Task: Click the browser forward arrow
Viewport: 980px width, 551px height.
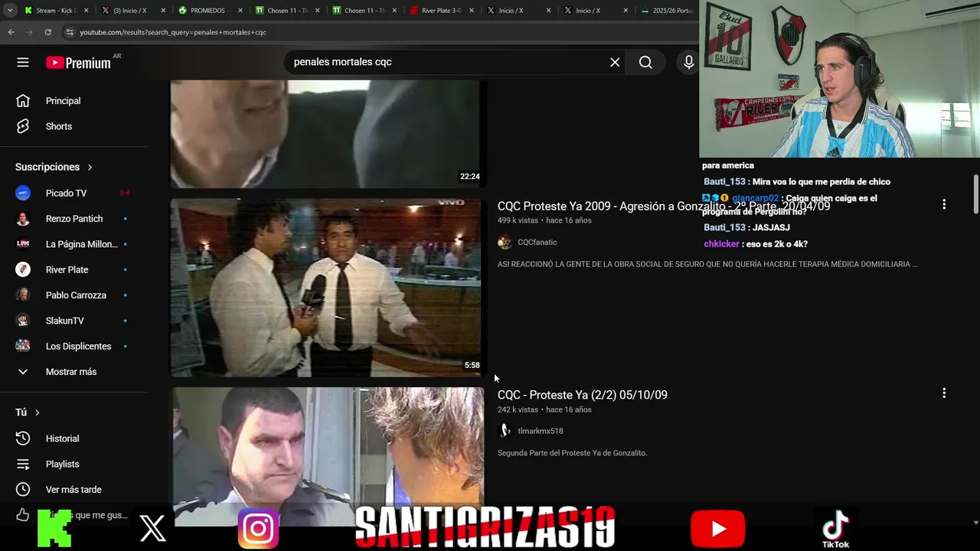Action: pos(29,32)
